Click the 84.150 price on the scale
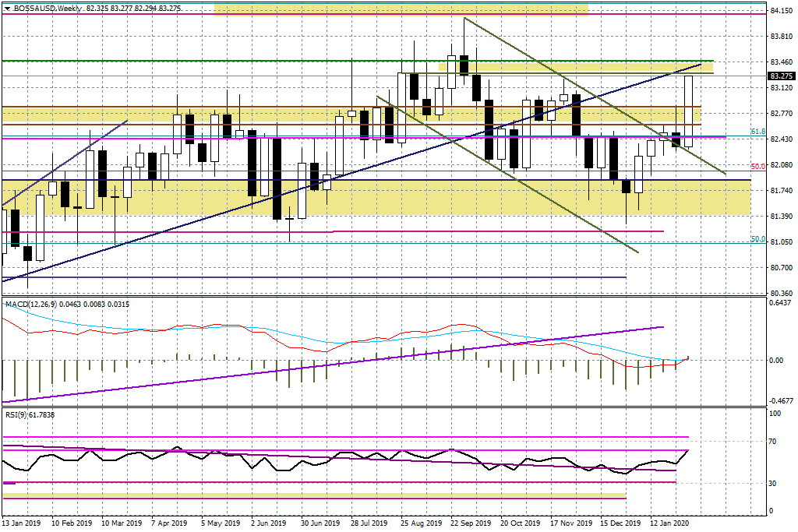The width and height of the screenshot is (798, 532). (781, 11)
